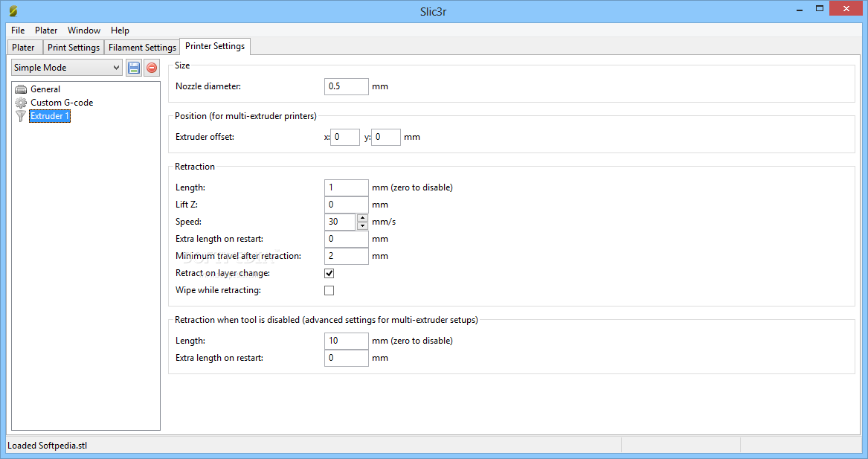Open the Plater menu
Viewport: 868px width, 459px height.
pos(46,31)
